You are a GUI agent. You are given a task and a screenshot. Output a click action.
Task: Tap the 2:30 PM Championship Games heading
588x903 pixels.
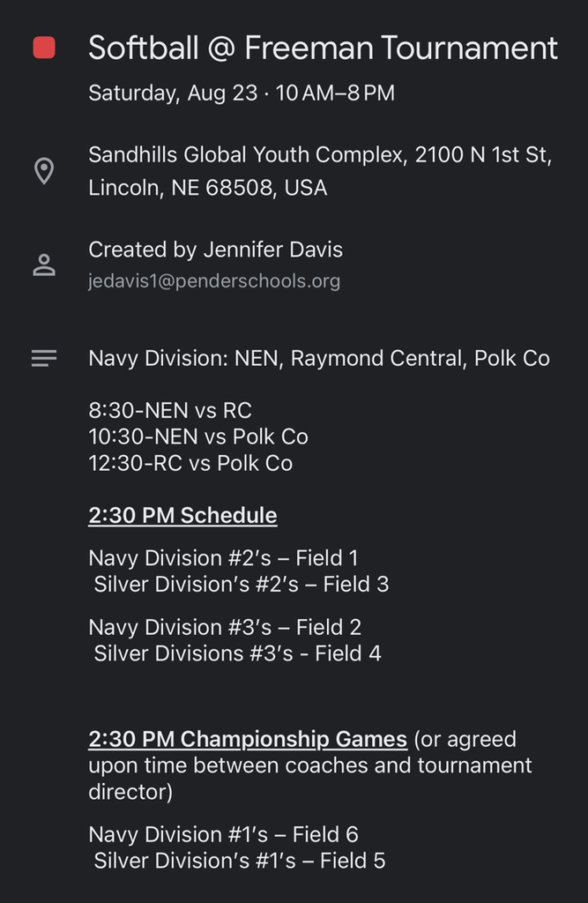pos(248,739)
